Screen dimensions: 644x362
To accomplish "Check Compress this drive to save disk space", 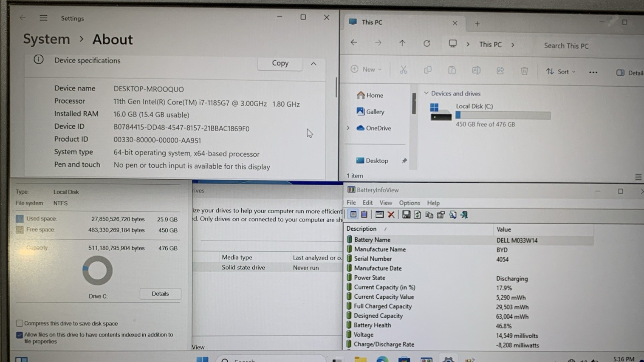I will [20, 323].
